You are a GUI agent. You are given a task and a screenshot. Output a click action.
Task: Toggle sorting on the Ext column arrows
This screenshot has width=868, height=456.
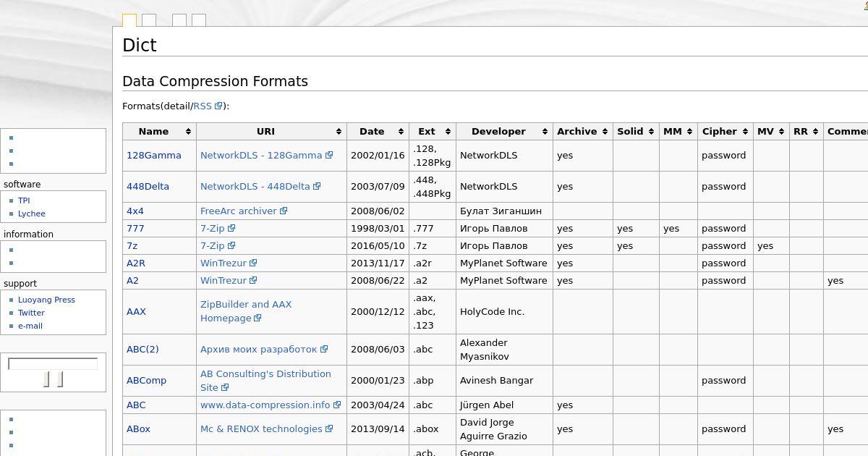448,132
